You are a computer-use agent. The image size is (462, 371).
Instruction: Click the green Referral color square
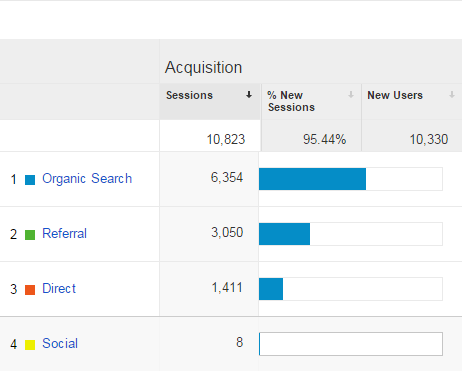pos(30,235)
